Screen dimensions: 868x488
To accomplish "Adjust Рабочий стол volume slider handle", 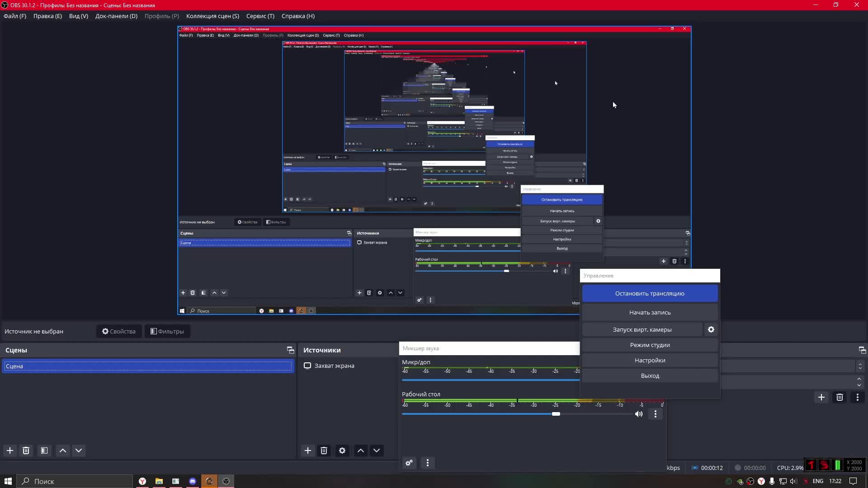I will point(556,414).
